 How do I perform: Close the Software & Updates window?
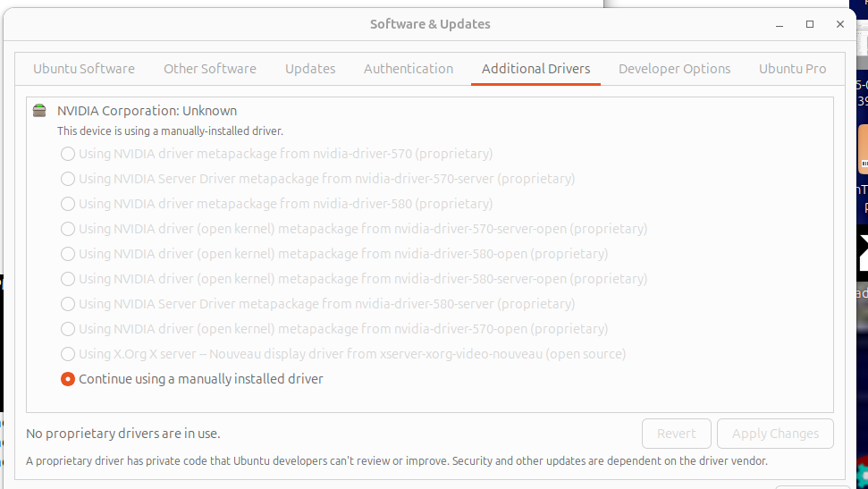(x=840, y=24)
